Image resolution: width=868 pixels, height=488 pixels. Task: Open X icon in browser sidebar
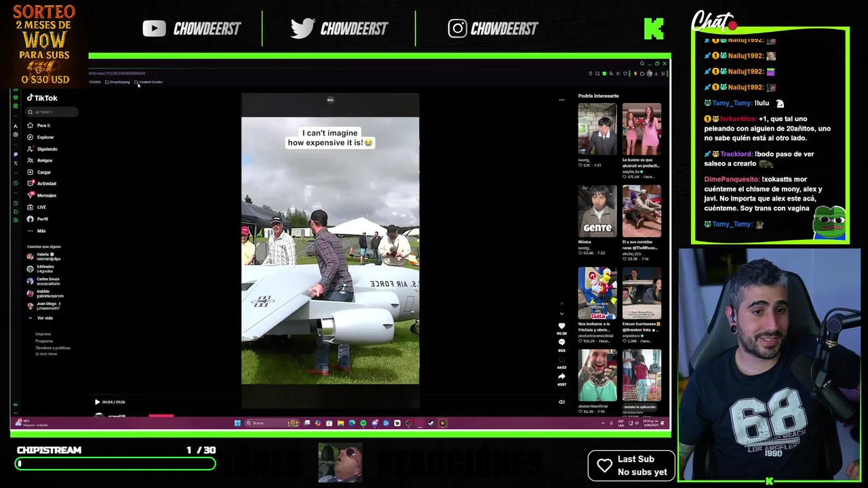16,163
